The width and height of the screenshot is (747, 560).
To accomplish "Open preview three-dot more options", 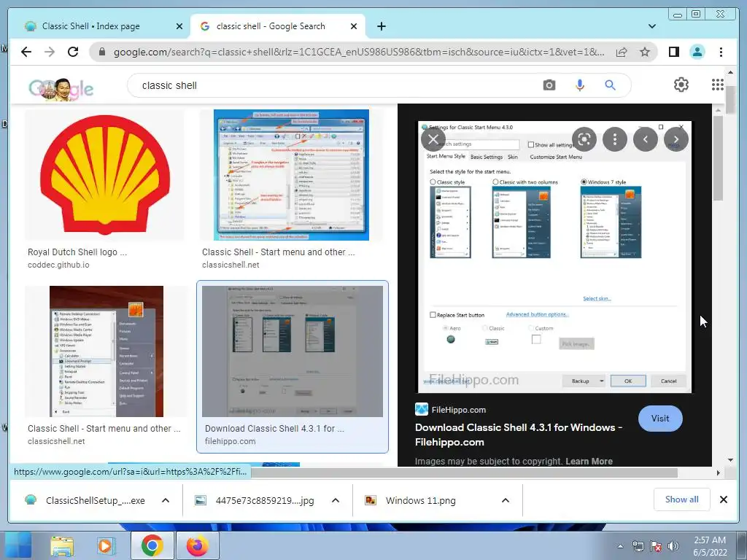I will coord(614,139).
